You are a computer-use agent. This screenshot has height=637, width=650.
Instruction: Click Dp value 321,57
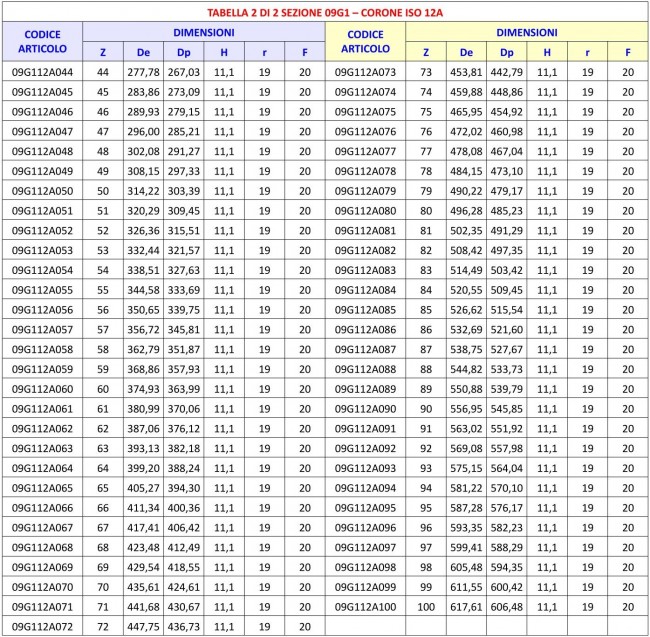pyautogui.click(x=184, y=250)
